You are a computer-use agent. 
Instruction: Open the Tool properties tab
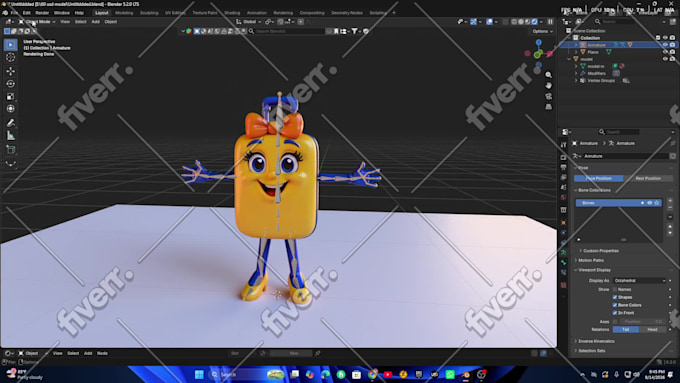[563, 145]
